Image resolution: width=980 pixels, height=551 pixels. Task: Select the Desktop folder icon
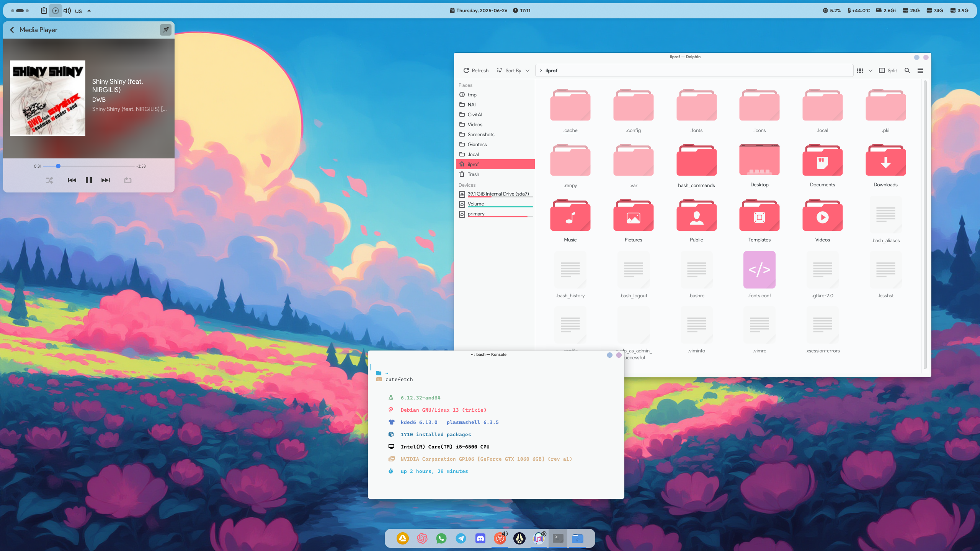(x=759, y=160)
